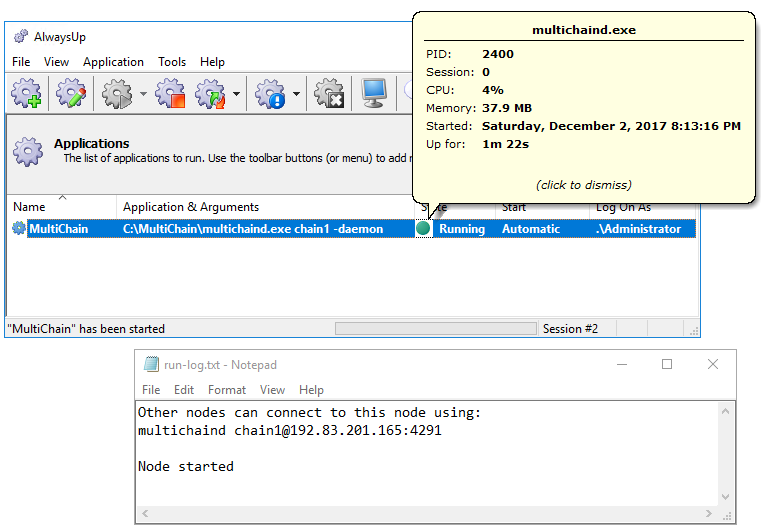Click the .\Administrator log on cell

pyautogui.click(x=638, y=228)
